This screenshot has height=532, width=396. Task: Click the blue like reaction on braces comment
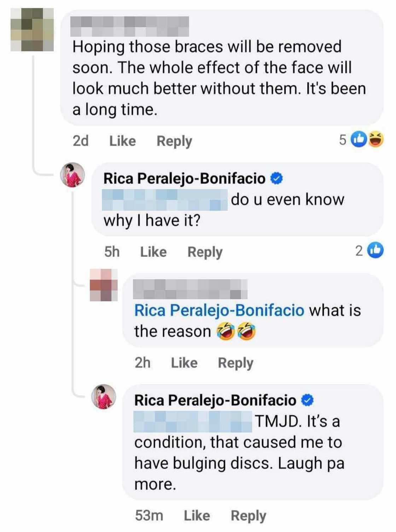click(359, 139)
